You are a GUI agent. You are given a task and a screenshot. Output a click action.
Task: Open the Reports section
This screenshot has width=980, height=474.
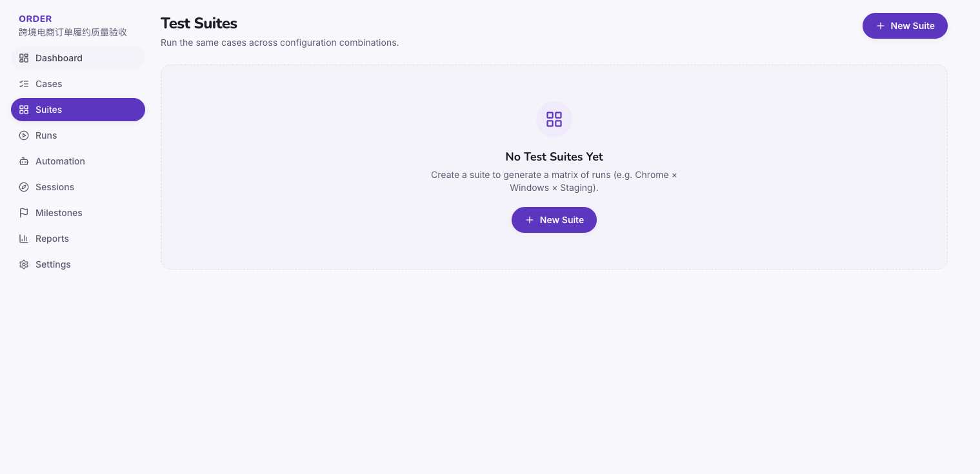pyautogui.click(x=78, y=239)
